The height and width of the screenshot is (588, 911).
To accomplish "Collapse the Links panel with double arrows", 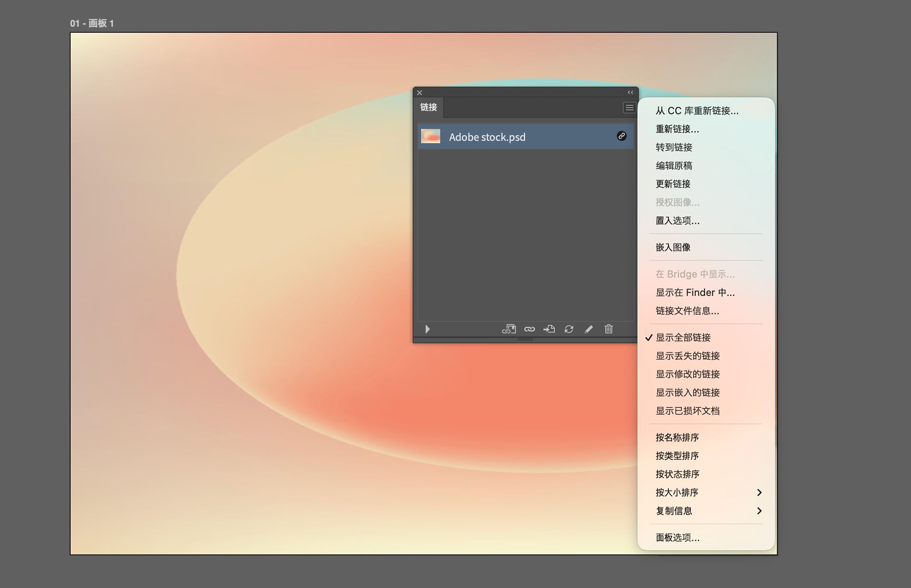I will [631, 92].
